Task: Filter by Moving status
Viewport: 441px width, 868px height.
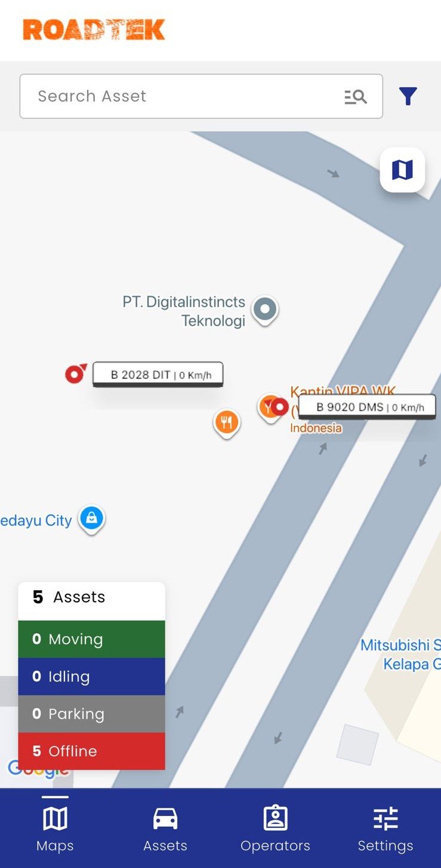Action: (x=91, y=639)
